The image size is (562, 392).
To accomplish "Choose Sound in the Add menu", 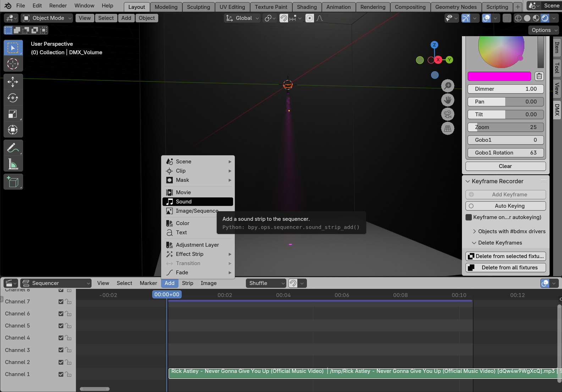I will point(198,202).
